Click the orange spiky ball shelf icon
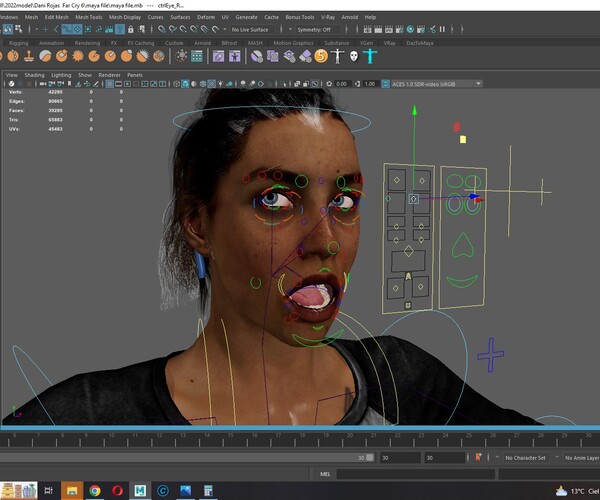Viewport: 600px width, 500px height. [x=78, y=56]
